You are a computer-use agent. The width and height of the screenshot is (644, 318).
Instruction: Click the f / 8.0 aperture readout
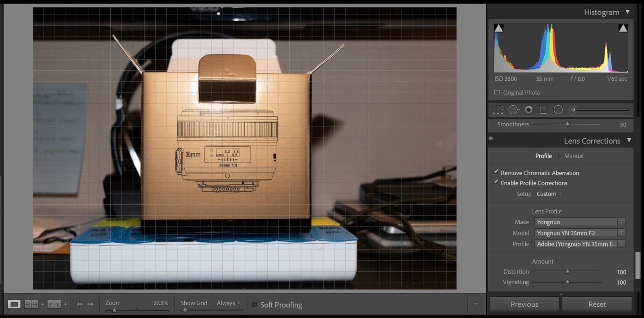578,79
